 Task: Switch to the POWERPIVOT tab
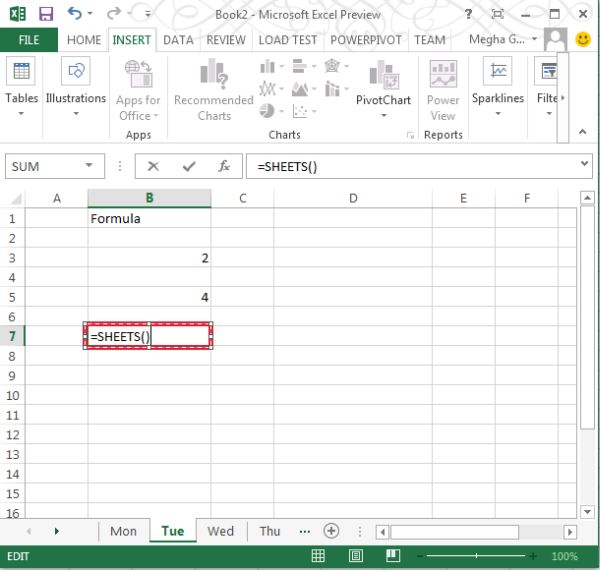tap(366, 40)
